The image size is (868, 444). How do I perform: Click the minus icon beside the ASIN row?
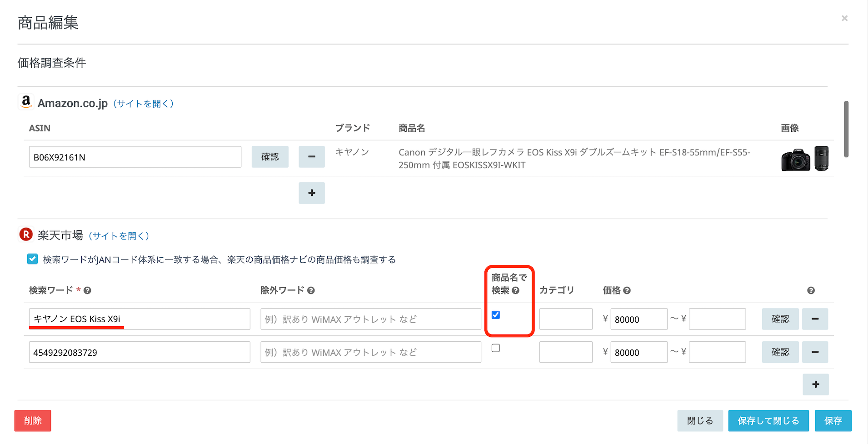(x=311, y=157)
